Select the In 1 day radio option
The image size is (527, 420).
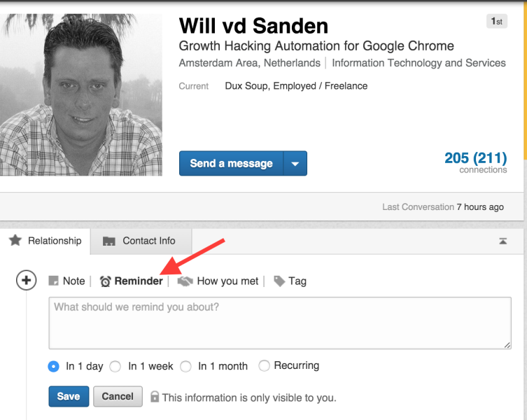point(53,366)
